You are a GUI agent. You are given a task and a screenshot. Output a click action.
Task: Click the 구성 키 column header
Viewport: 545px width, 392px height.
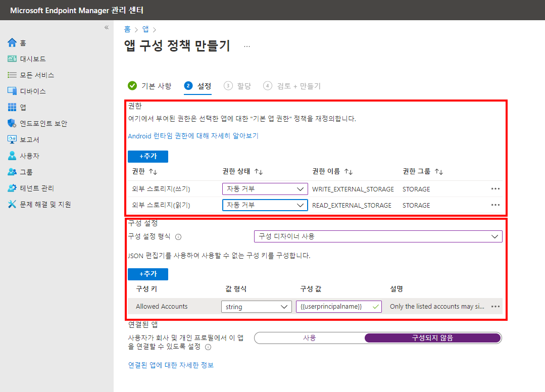[146, 289]
